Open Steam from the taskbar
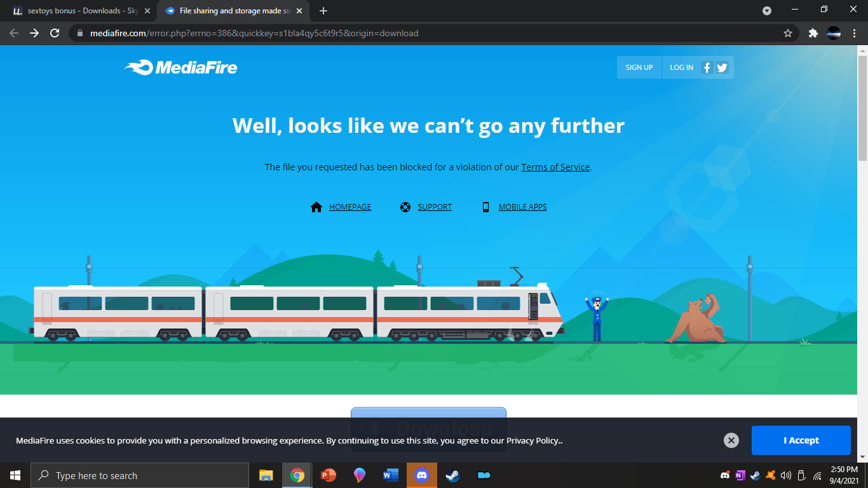This screenshot has width=868, height=488. coord(452,475)
